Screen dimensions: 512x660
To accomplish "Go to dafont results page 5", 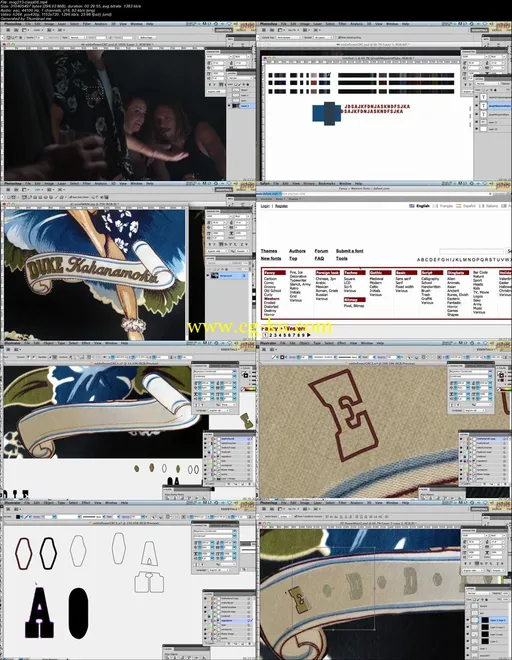I will (x=284, y=335).
